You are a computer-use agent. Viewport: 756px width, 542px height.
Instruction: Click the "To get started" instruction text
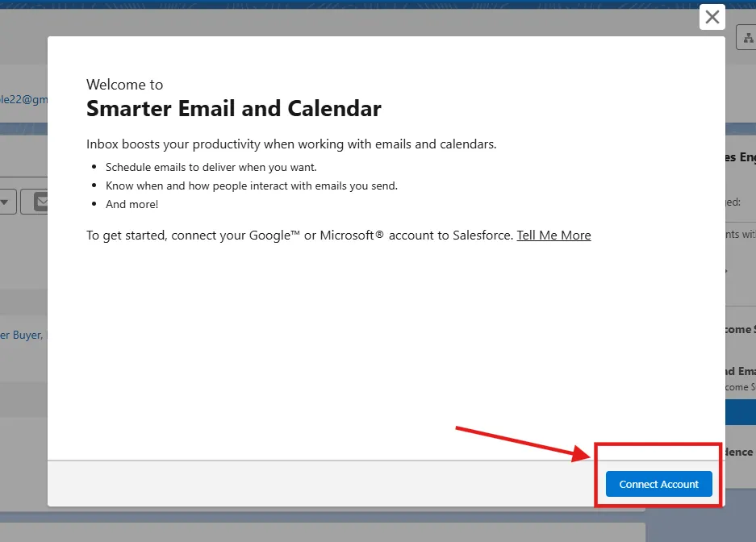pos(299,236)
